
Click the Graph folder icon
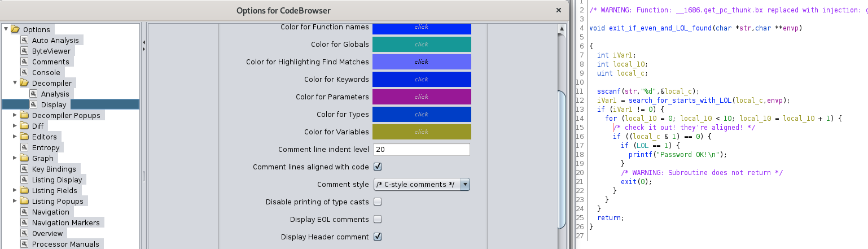[24, 158]
